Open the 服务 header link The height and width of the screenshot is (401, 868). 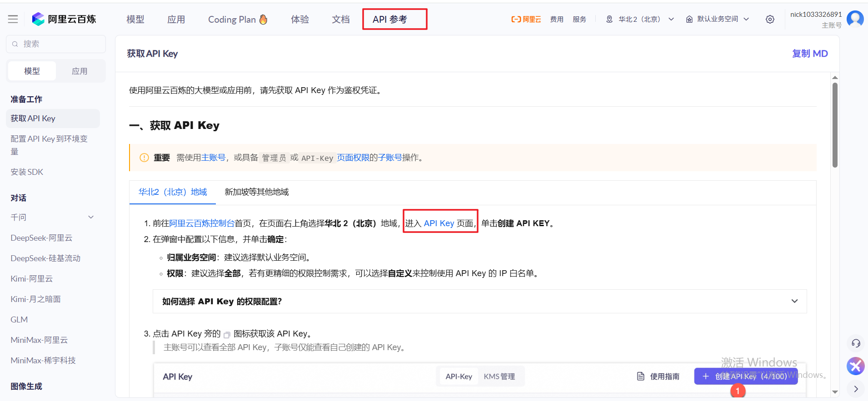click(x=579, y=19)
